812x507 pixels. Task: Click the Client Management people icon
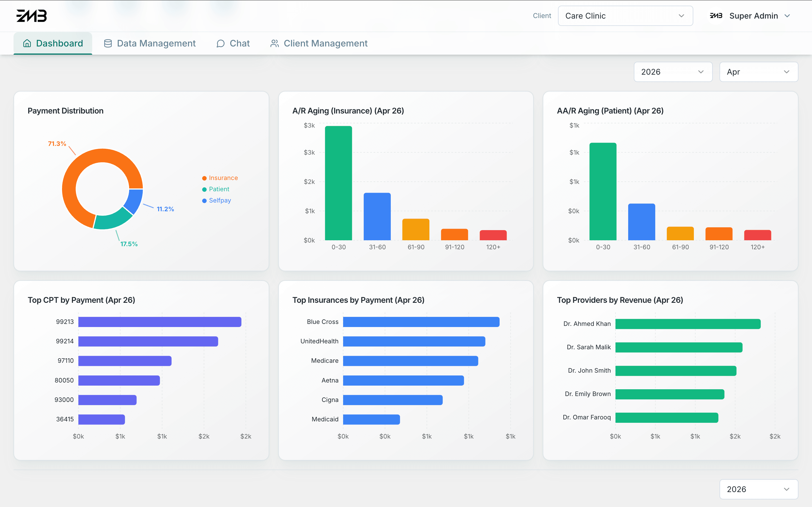coord(274,43)
